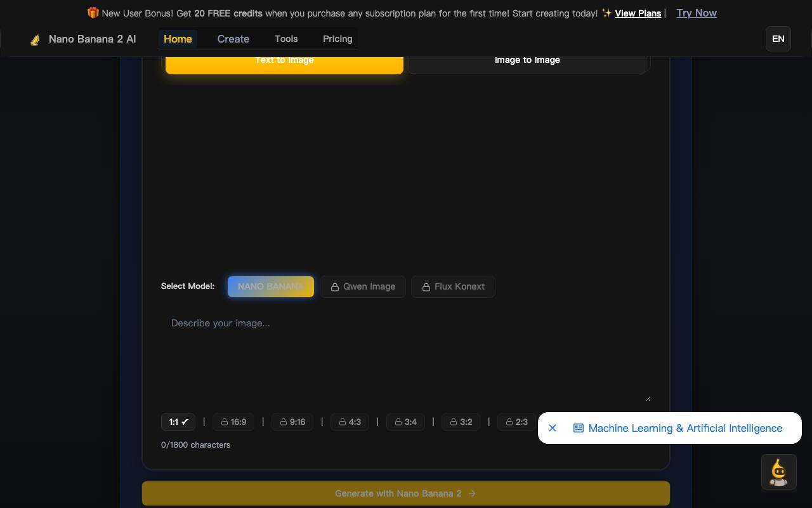The height and width of the screenshot is (508, 812).
Task: Click the Try Now link
Action: coord(697,13)
